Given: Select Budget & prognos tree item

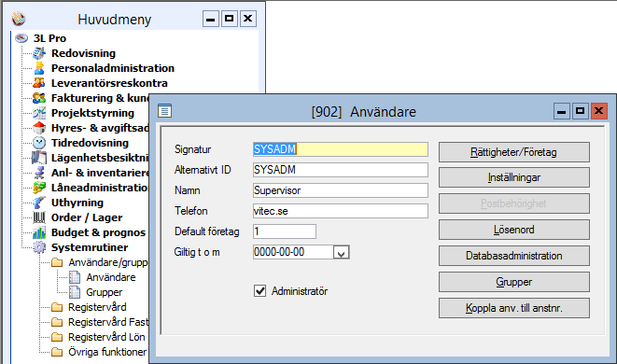Looking at the screenshot, I should [98, 232].
